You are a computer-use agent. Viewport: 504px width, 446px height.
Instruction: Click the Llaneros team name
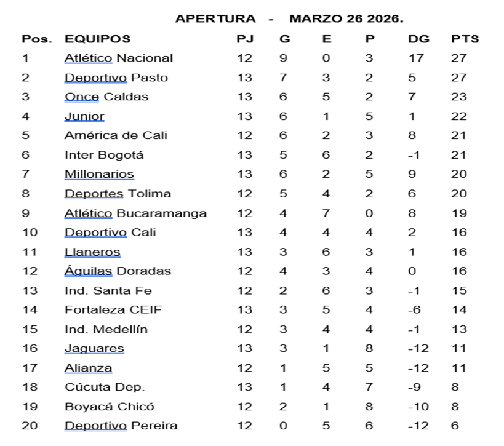click(x=92, y=252)
